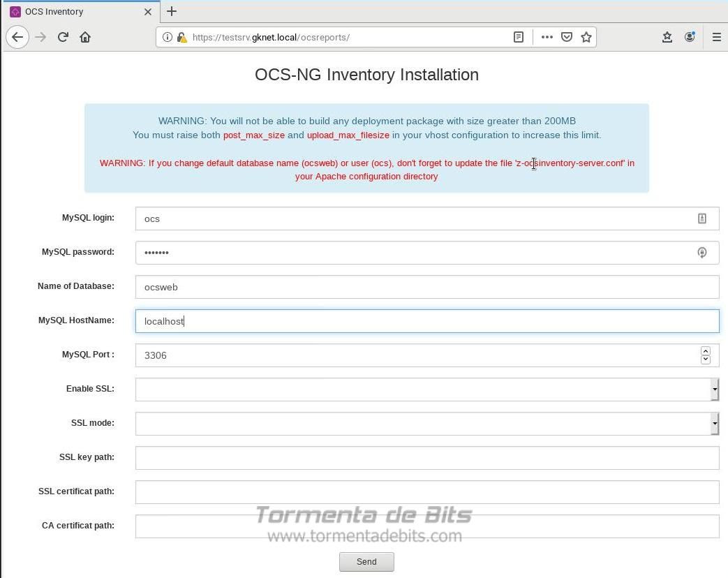Click the 'SSL certificat path:' label
The width and height of the screenshot is (728, 578).
(77, 491)
